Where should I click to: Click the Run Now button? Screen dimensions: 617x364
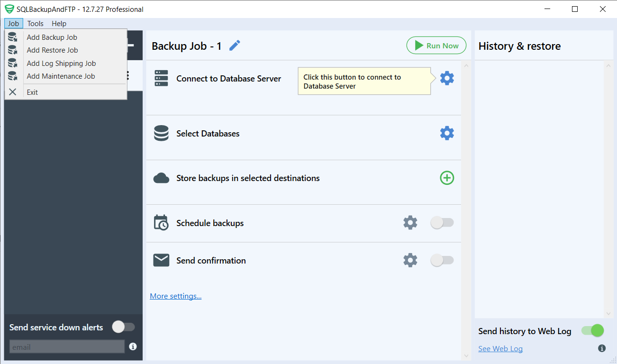pyautogui.click(x=436, y=45)
